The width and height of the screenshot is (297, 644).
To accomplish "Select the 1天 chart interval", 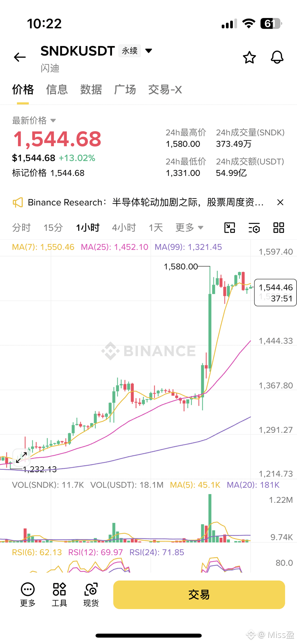I will (x=156, y=227).
